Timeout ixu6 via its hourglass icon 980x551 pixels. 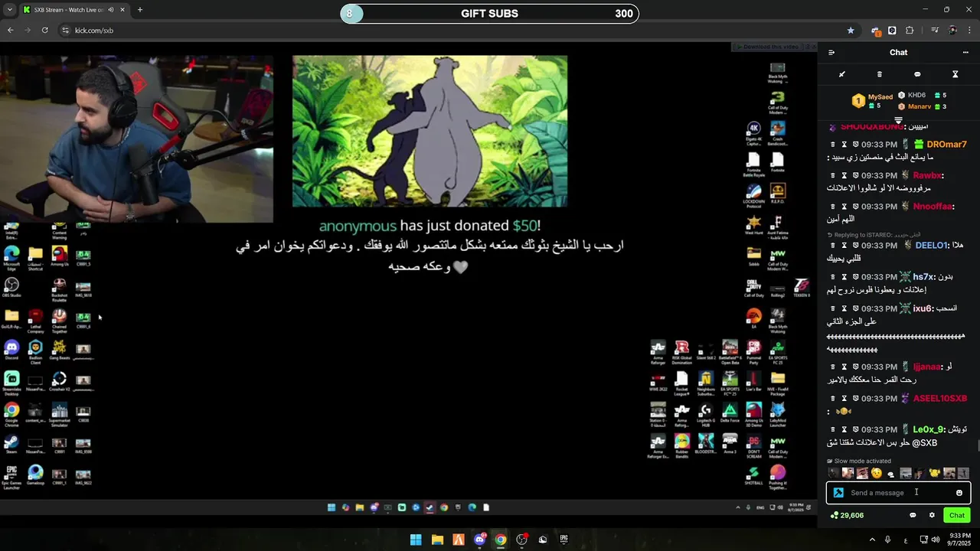pos(844,308)
